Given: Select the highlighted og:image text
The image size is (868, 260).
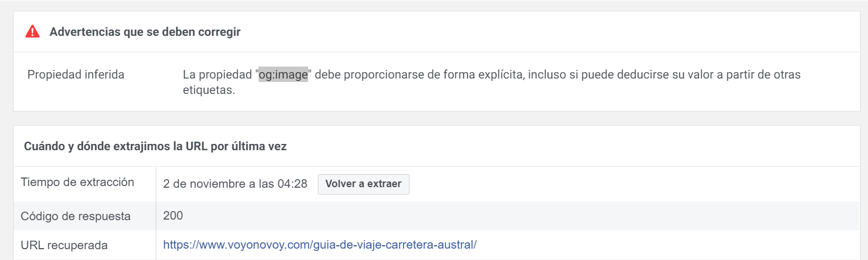Looking at the screenshot, I should pos(283,75).
